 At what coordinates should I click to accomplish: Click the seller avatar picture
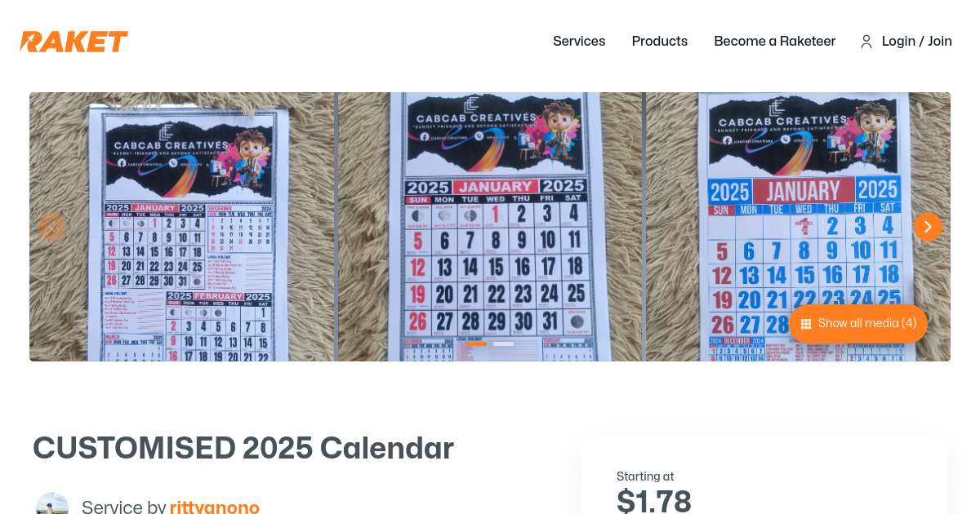[x=52, y=504]
